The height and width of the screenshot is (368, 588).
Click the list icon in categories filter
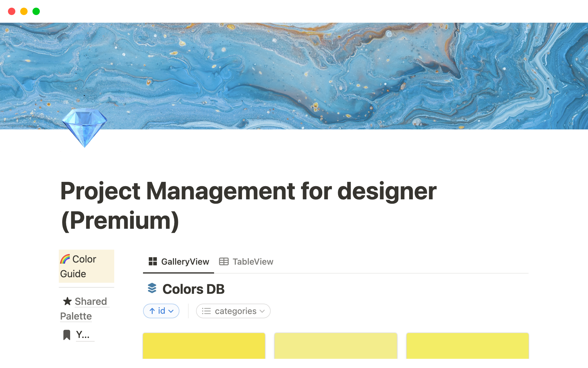pyautogui.click(x=206, y=311)
